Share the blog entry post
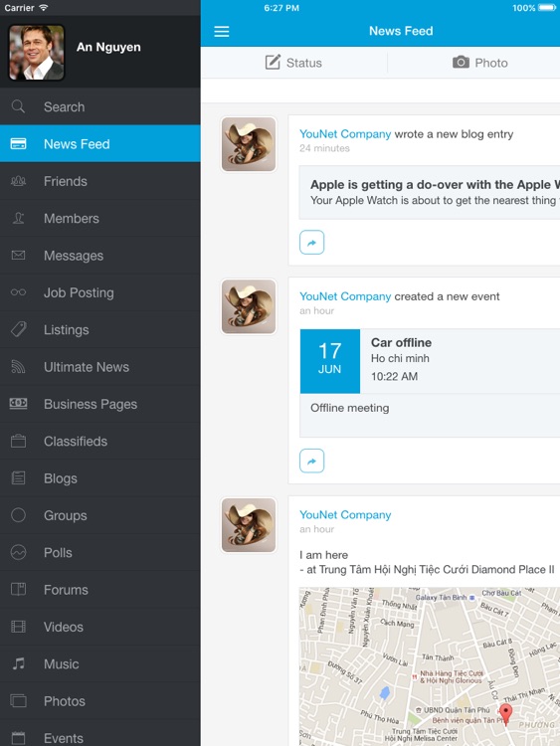The width and height of the screenshot is (560, 746). [311, 242]
